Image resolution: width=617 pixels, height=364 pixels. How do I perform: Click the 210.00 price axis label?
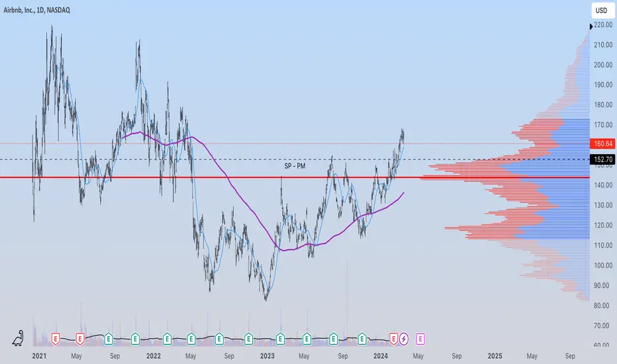tap(603, 45)
